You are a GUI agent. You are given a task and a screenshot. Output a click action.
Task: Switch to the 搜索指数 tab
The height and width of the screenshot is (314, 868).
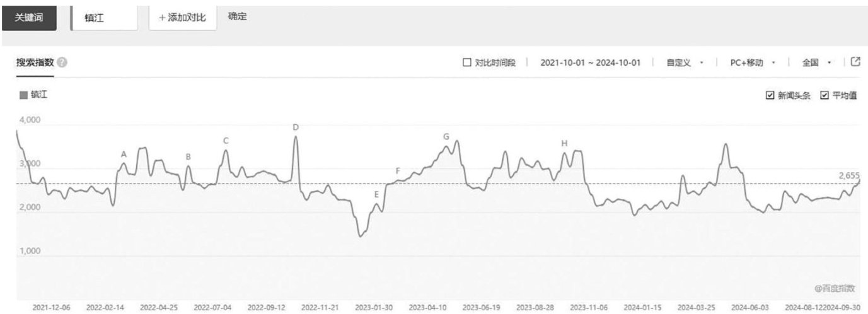coord(35,63)
